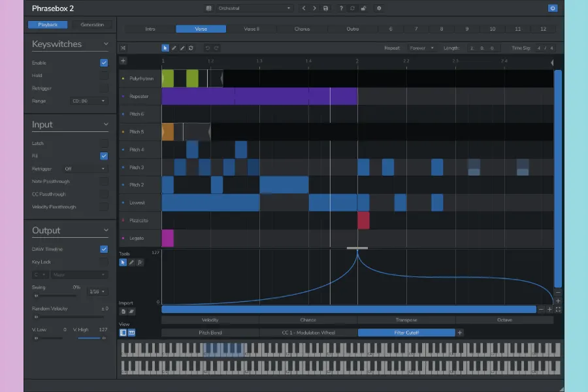Switch to the Chorus pattern tab

click(x=302, y=29)
